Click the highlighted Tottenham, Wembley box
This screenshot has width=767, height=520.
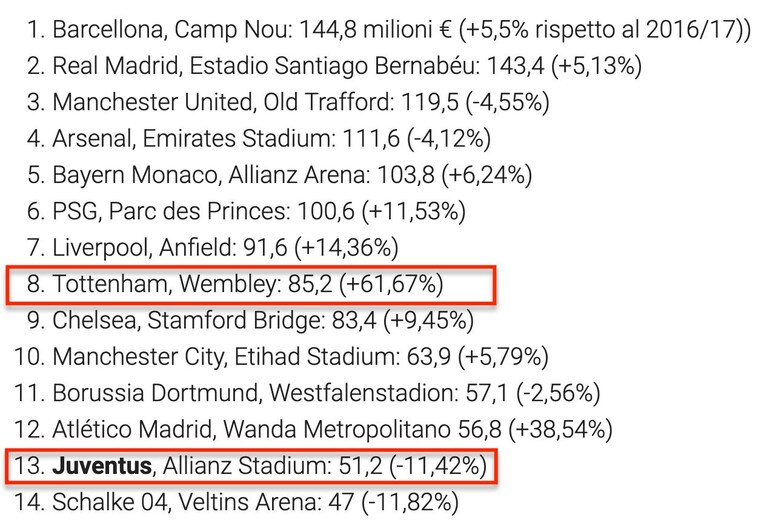click(251, 285)
